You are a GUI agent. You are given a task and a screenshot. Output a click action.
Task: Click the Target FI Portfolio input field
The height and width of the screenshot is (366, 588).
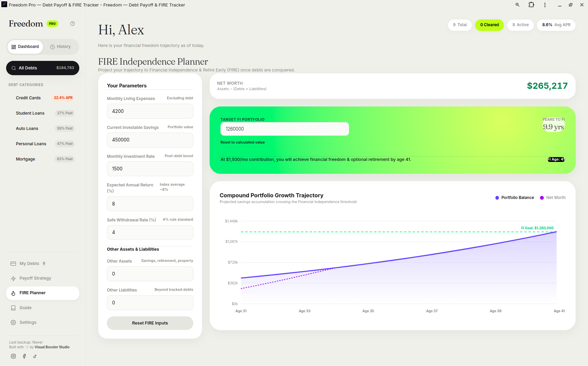tap(285, 129)
